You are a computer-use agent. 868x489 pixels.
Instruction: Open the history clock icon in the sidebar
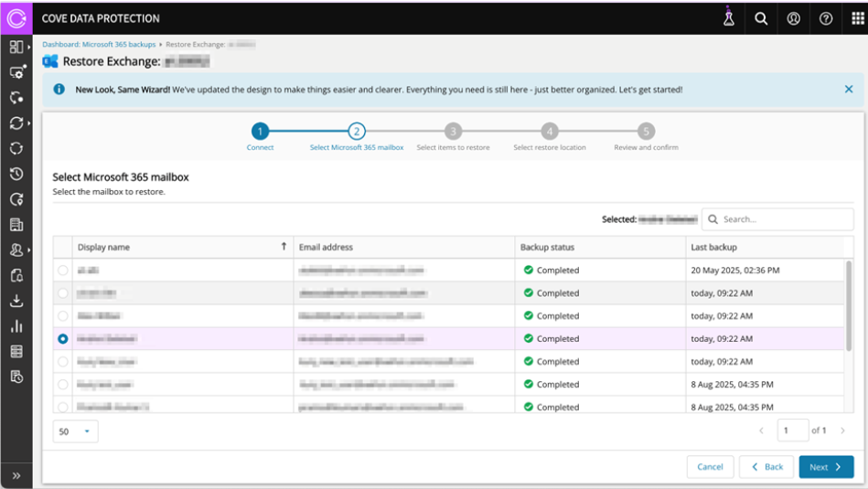(x=16, y=174)
